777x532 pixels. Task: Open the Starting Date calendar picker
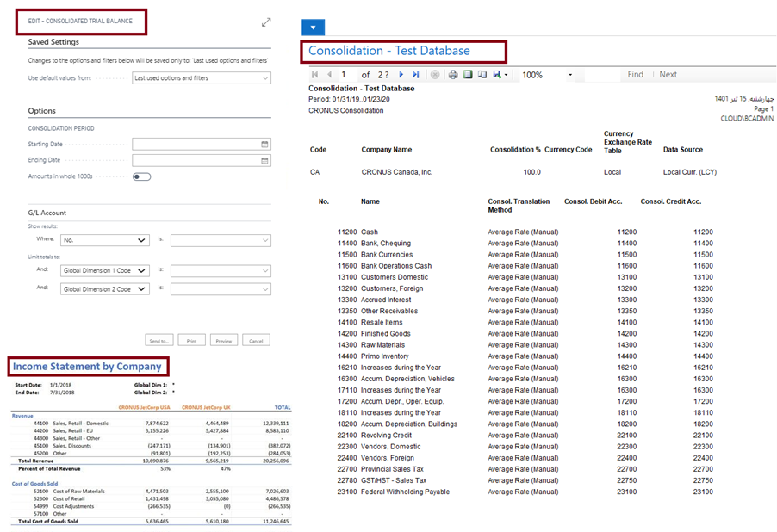(x=264, y=145)
